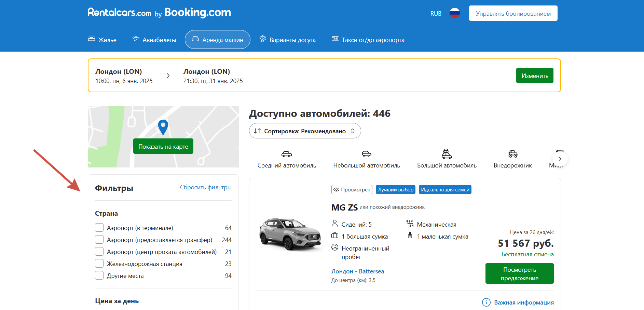644x310 pixels.
Task: Click the Просмотрен badge
Action: pyautogui.click(x=352, y=190)
